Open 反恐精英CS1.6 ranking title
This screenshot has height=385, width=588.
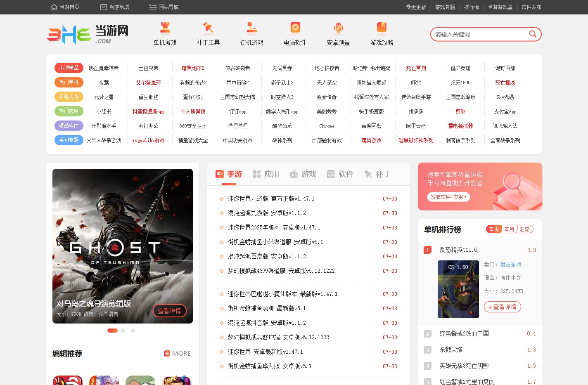coord(458,250)
